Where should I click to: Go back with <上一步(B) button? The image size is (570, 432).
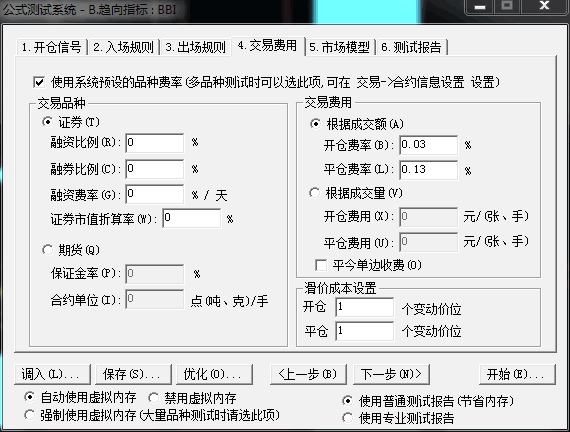(308, 374)
